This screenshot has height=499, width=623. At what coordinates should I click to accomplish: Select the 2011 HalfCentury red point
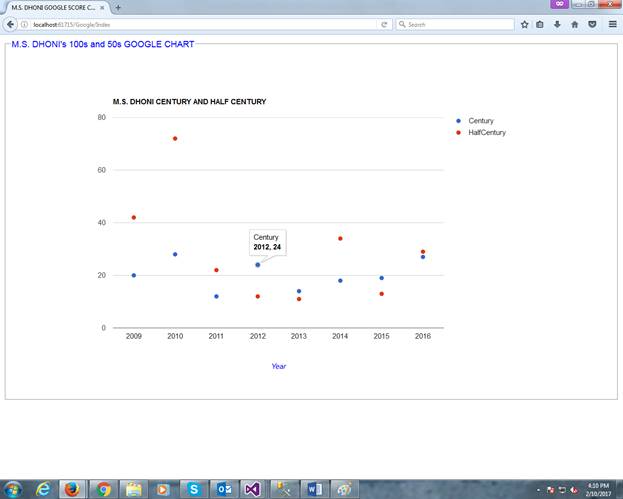coord(216,270)
